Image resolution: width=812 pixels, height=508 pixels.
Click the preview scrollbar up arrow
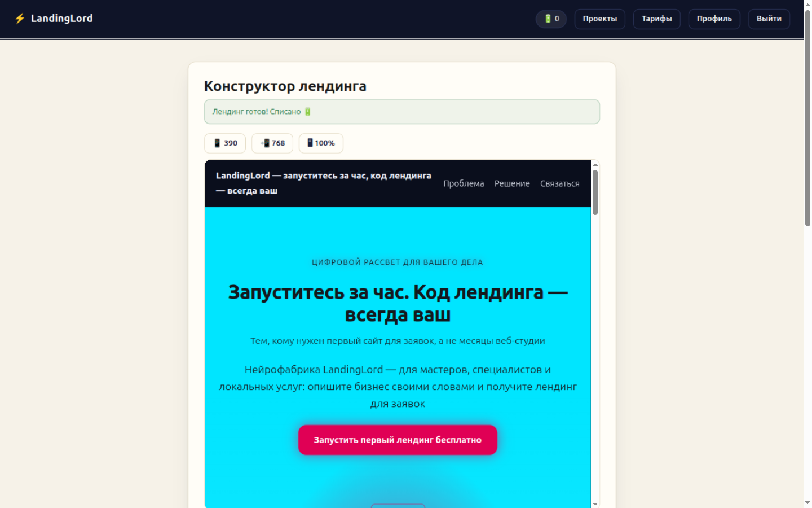click(595, 164)
